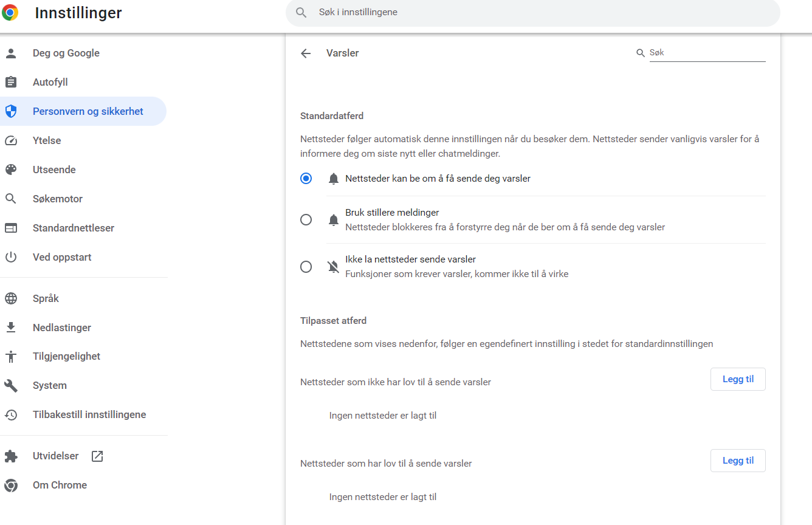Image resolution: width=812 pixels, height=525 pixels.
Task: Click the Nedlastinger download icon
Action: [x=11, y=328]
